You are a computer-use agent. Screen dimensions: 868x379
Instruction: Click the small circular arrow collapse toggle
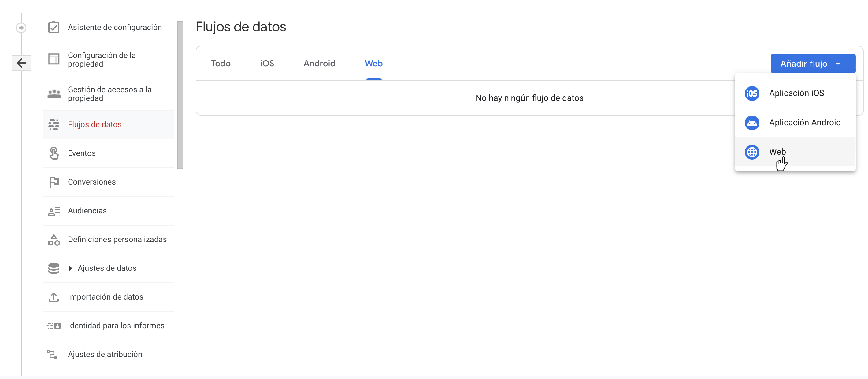pos(21,28)
